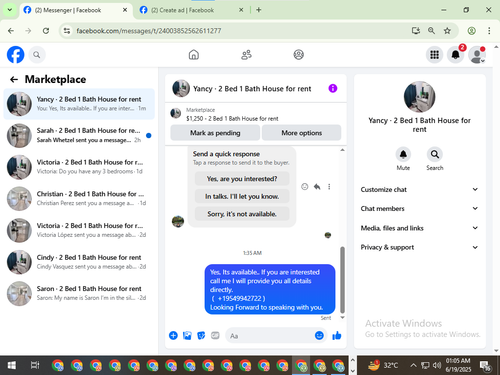Open the Facebook logo home link

click(15, 55)
